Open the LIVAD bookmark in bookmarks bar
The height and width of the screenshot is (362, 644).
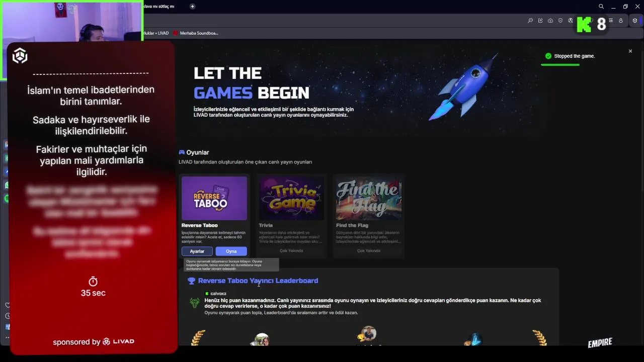tap(156, 33)
